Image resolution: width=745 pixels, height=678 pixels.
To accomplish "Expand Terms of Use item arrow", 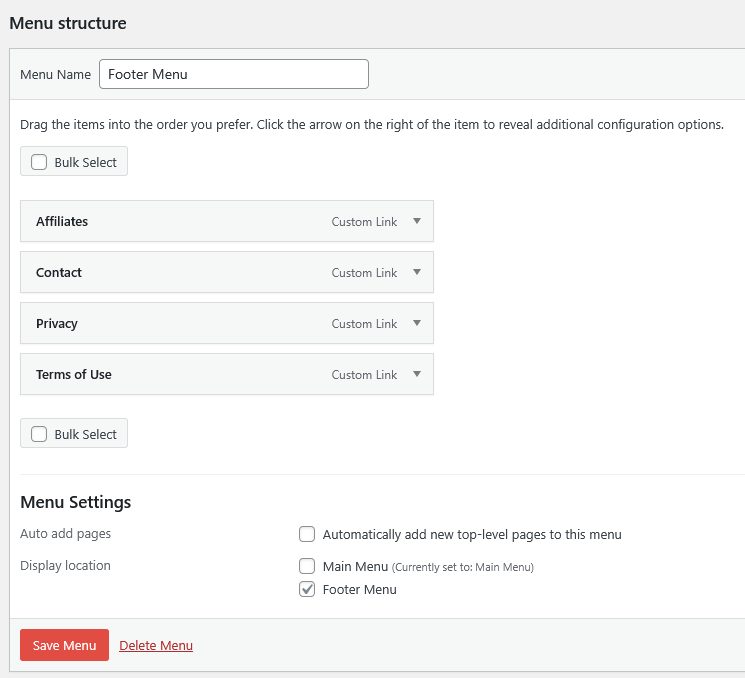I will click(x=417, y=374).
